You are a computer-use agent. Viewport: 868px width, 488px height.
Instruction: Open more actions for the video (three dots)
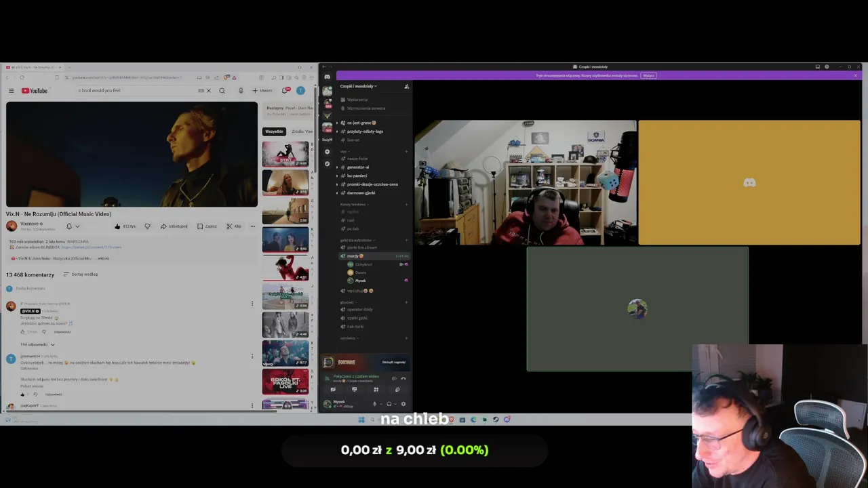(253, 226)
